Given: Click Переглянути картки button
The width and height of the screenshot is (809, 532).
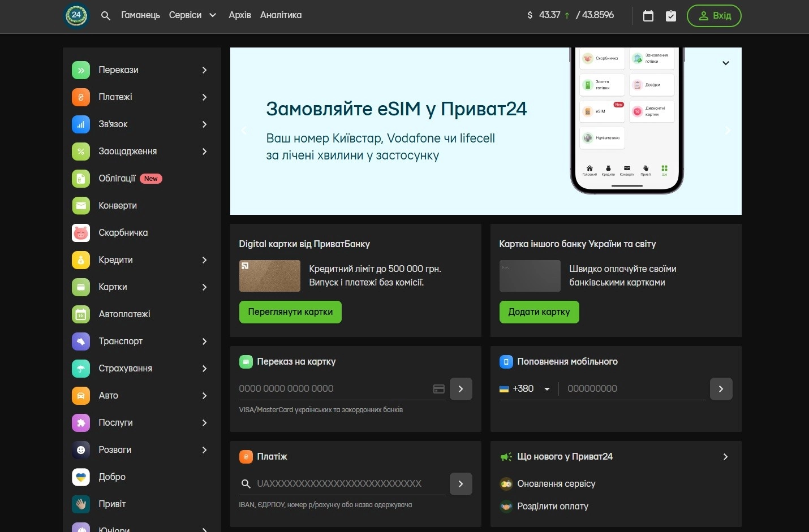Looking at the screenshot, I should (x=290, y=312).
